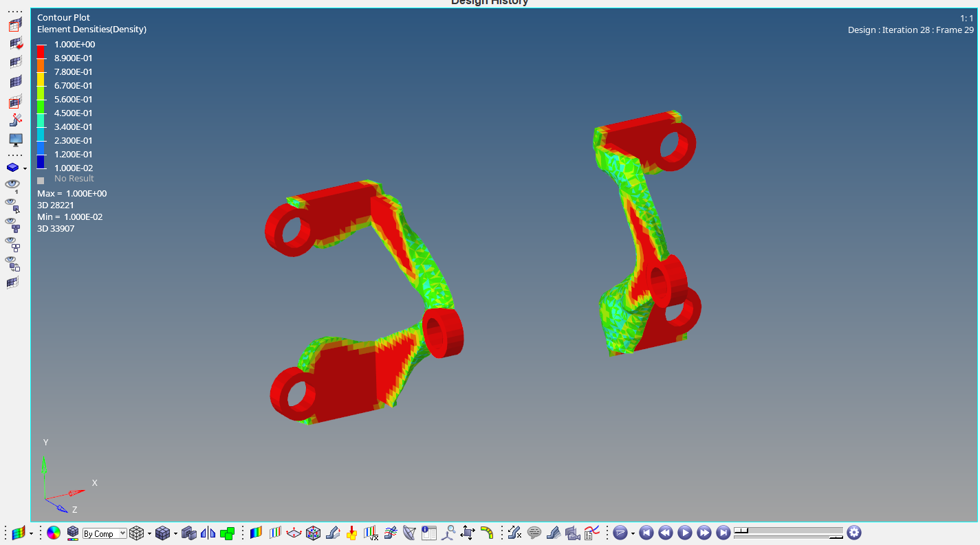The image size is (980, 545).
Task: Click the Measure tool green gauge icon
Action: [487, 533]
